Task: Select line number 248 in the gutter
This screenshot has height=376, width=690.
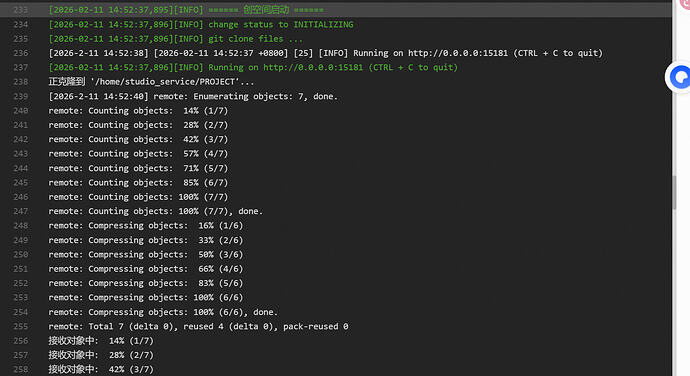Action: coord(21,225)
